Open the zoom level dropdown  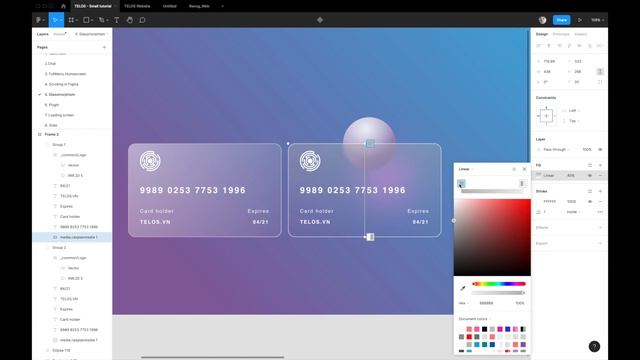tap(598, 20)
